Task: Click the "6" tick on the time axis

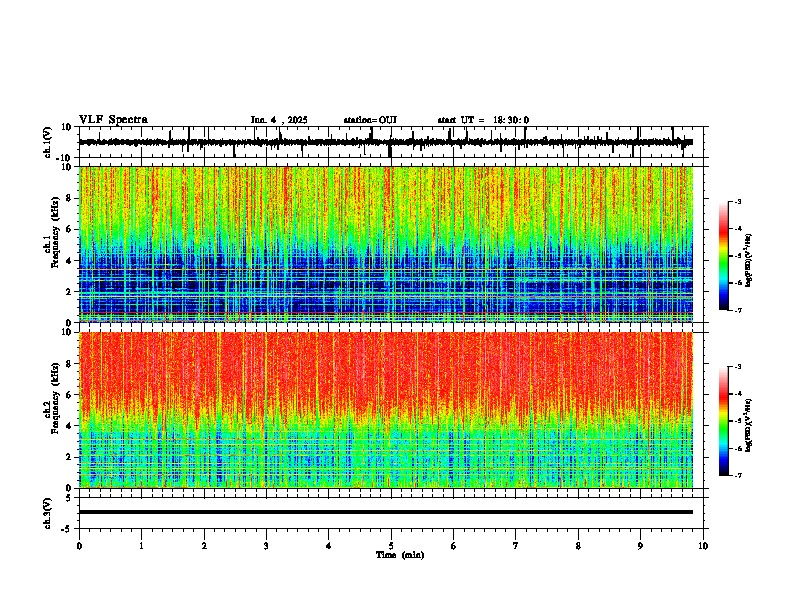Action: (454, 546)
